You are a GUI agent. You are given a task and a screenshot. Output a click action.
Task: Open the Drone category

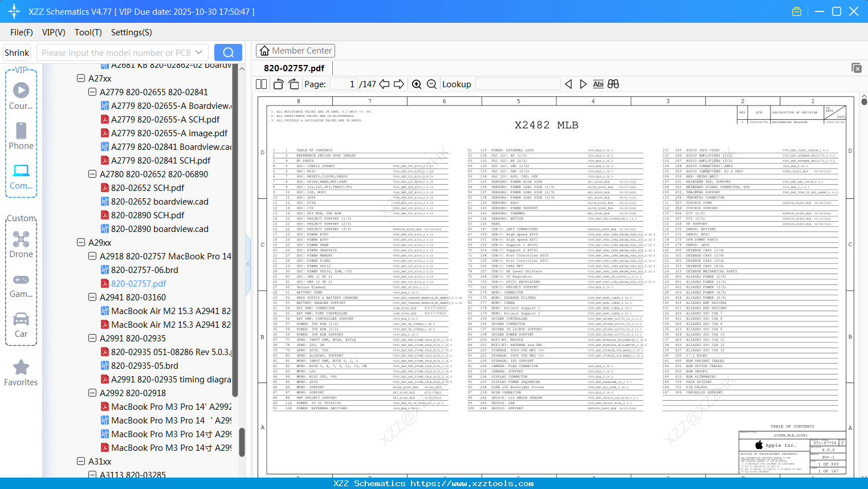coord(21,244)
